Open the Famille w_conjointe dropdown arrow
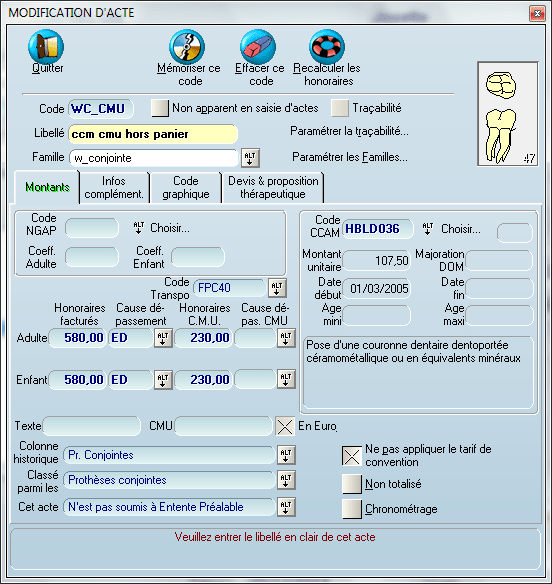552x584 pixels. point(250,158)
